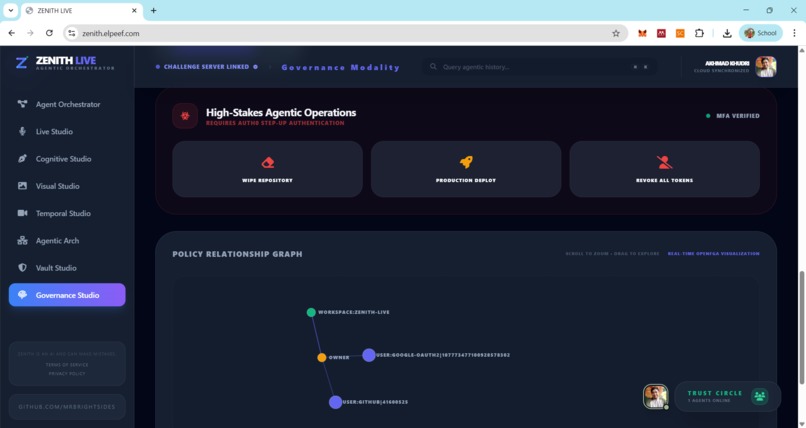The height and width of the screenshot is (428, 806).
Task: Select the green workspace:zenith-live node
Action: pos(311,312)
